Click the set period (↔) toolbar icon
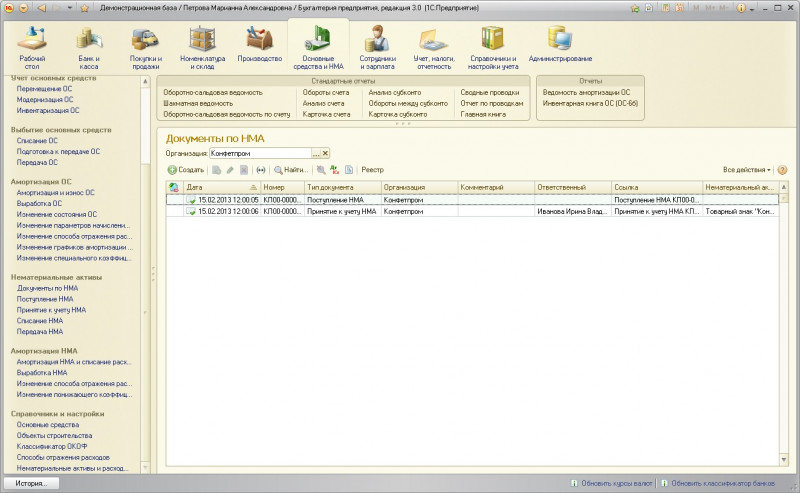Image resolution: width=800 pixels, height=493 pixels. coord(261,170)
